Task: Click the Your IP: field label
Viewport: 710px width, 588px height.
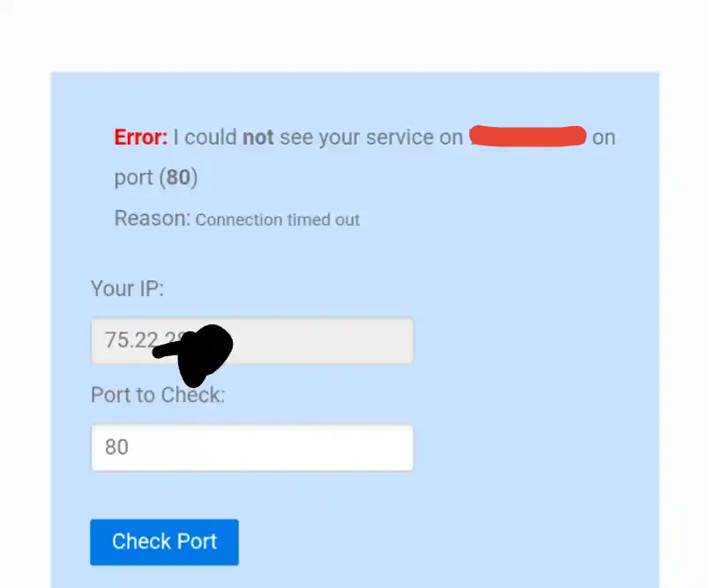Action: point(127,289)
